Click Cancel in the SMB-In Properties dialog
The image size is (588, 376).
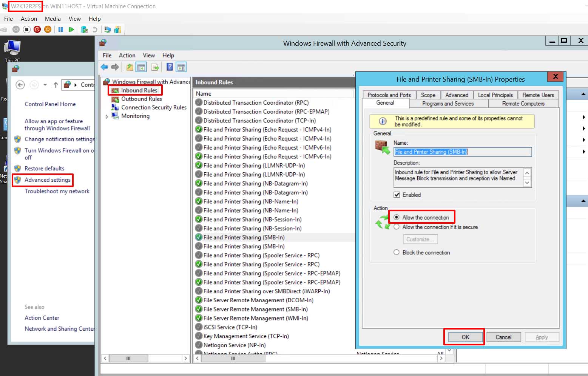(503, 337)
